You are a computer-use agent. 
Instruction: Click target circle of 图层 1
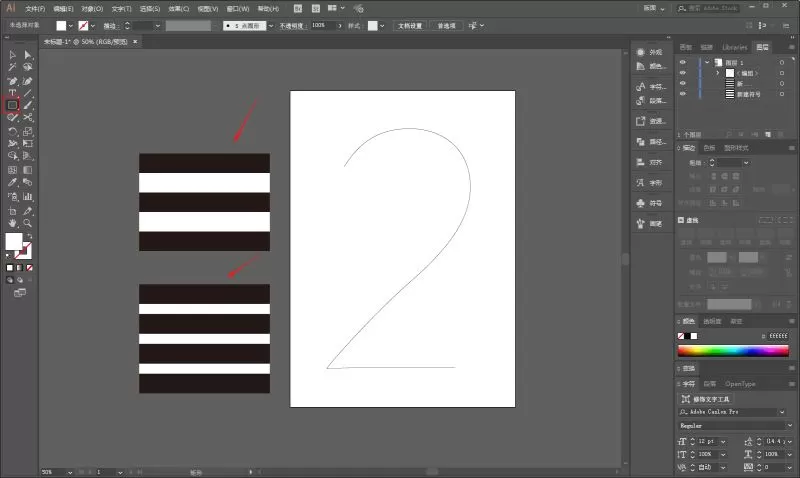[x=782, y=62]
